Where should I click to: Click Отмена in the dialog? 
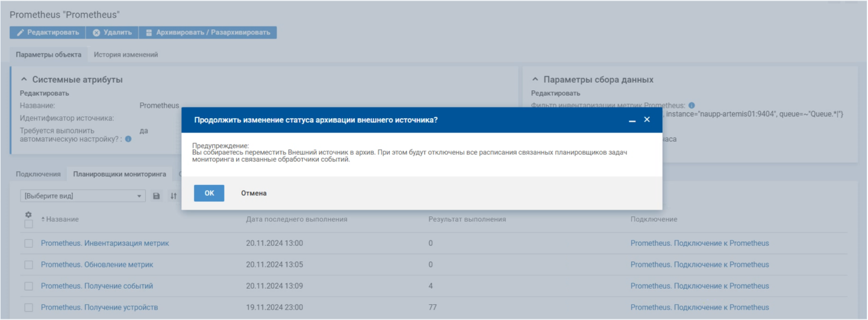[x=254, y=193]
